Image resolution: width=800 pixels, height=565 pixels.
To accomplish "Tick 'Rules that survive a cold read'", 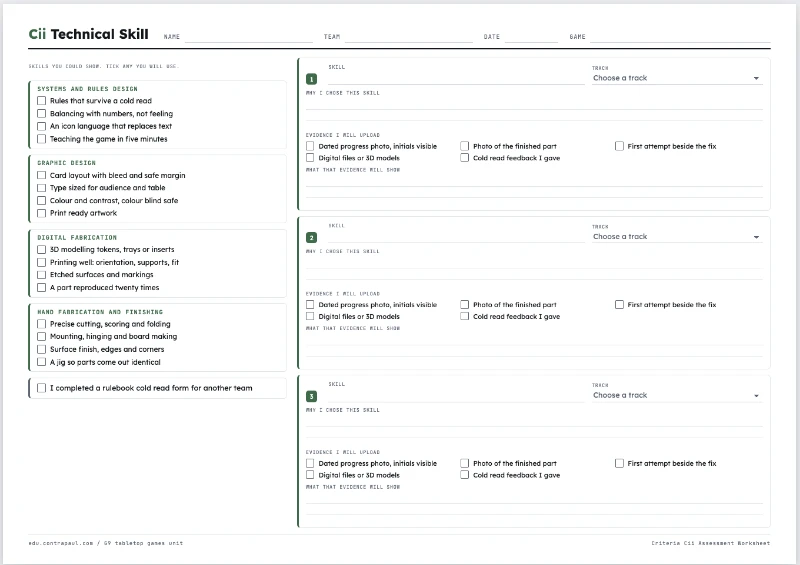I will click(41, 101).
